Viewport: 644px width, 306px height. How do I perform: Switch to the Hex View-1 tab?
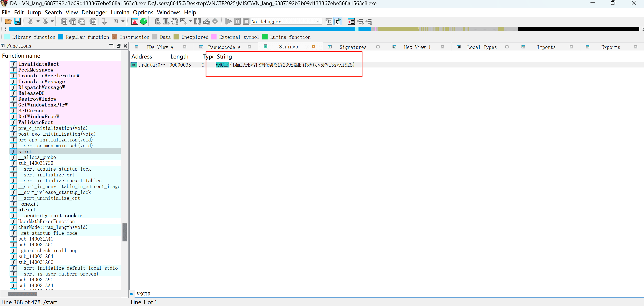(417, 47)
